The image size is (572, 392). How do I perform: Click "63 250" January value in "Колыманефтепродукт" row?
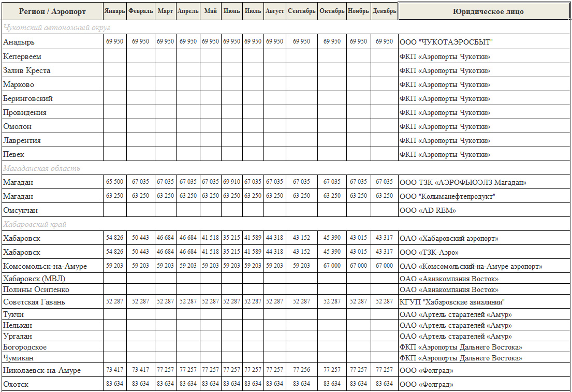click(x=114, y=195)
